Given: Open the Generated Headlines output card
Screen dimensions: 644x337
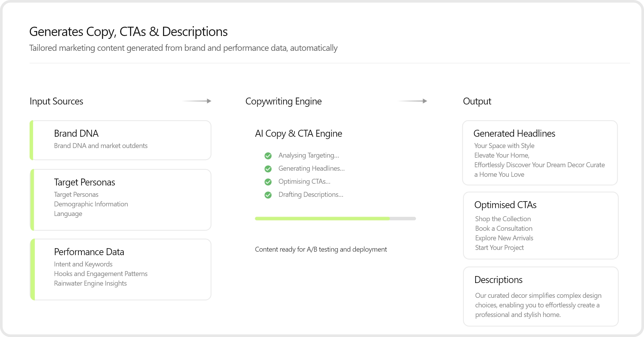Looking at the screenshot, I should (540, 153).
